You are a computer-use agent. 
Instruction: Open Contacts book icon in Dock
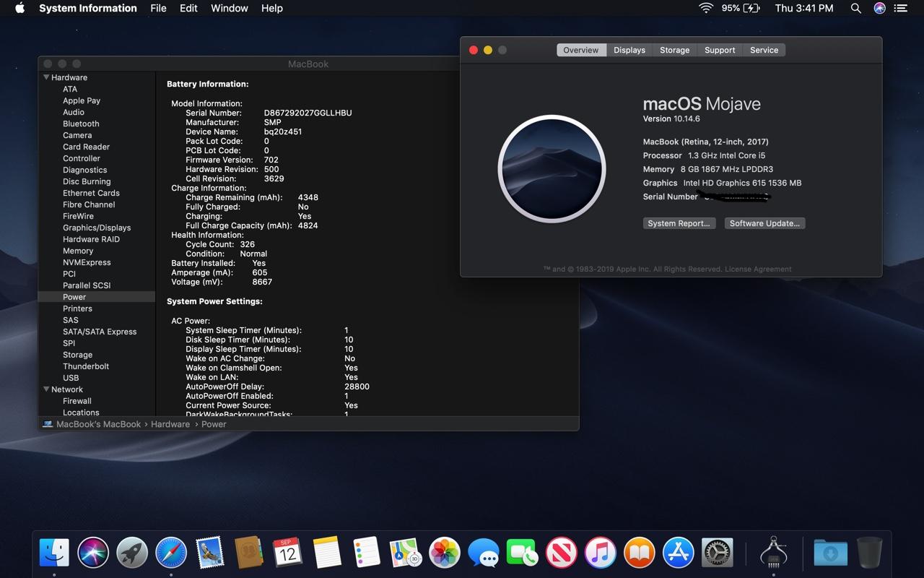pos(249,553)
